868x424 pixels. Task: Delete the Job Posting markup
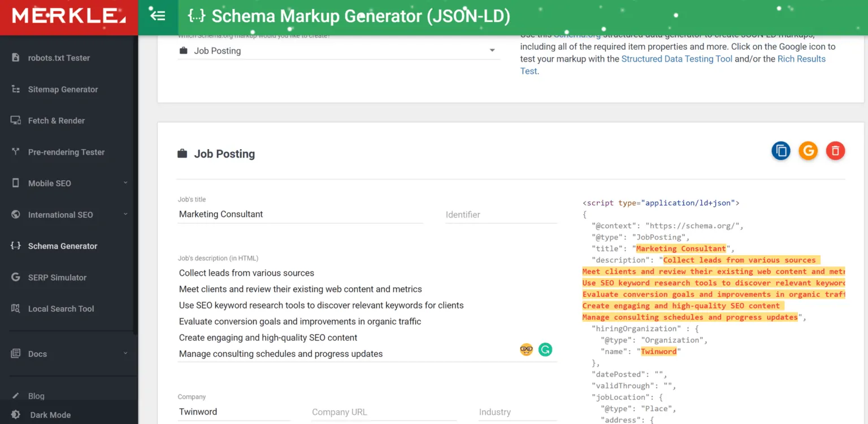pos(835,151)
